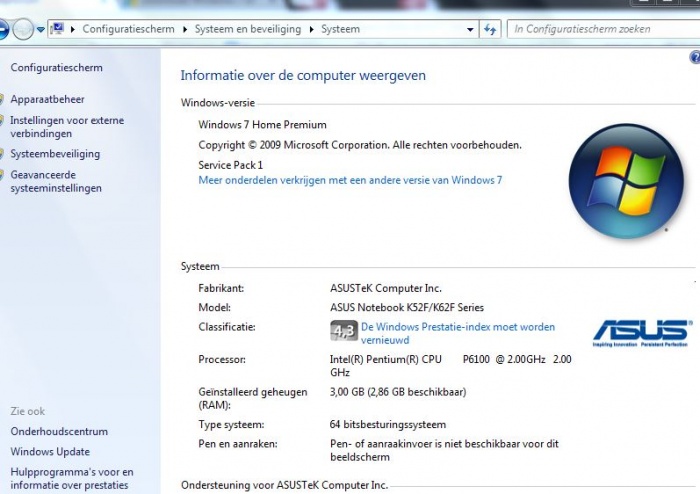This screenshot has width=700, height=494.
Task: Open De Windows Prestatie-index moet worden vernieuwd
Action: click(458, 333)
